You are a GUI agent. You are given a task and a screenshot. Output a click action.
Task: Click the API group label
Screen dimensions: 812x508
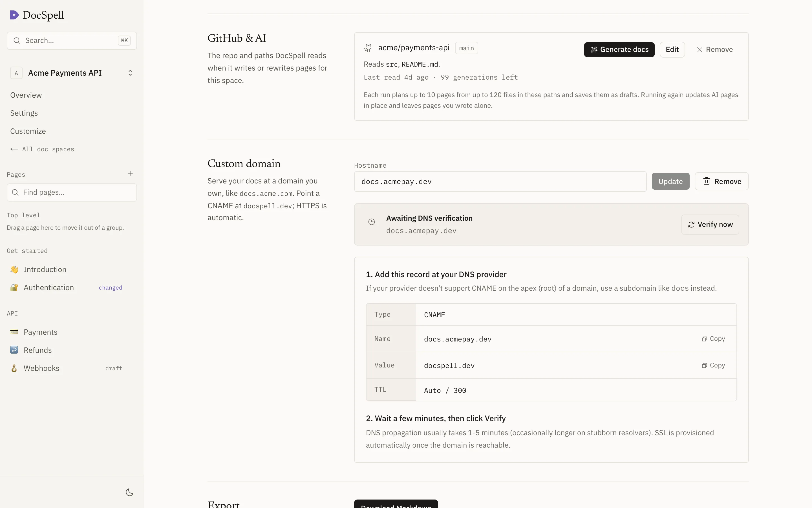point(12,313)
